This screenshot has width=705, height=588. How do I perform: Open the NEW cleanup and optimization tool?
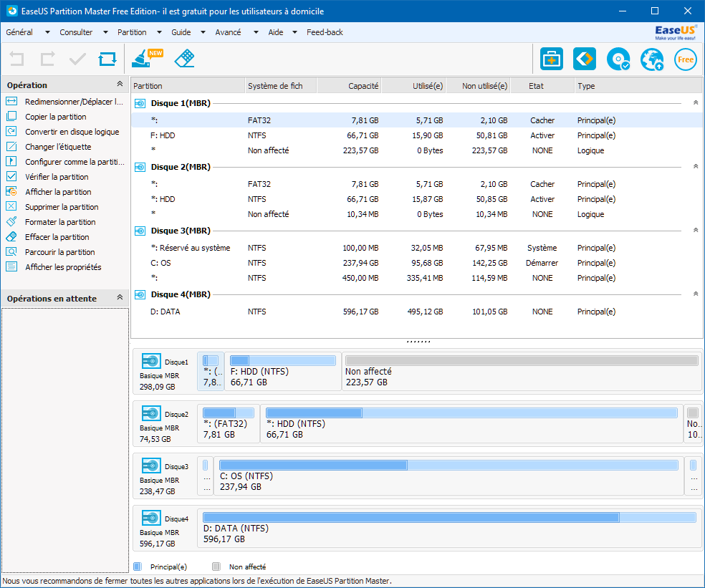coord(147,59)
